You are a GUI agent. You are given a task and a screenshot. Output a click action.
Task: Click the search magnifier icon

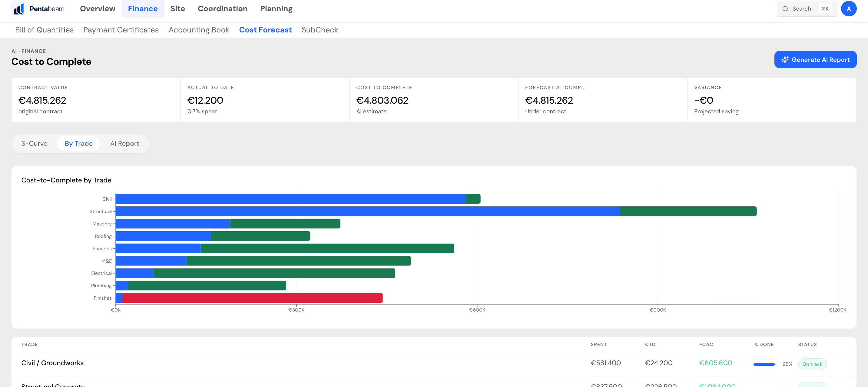coord(785,9)
